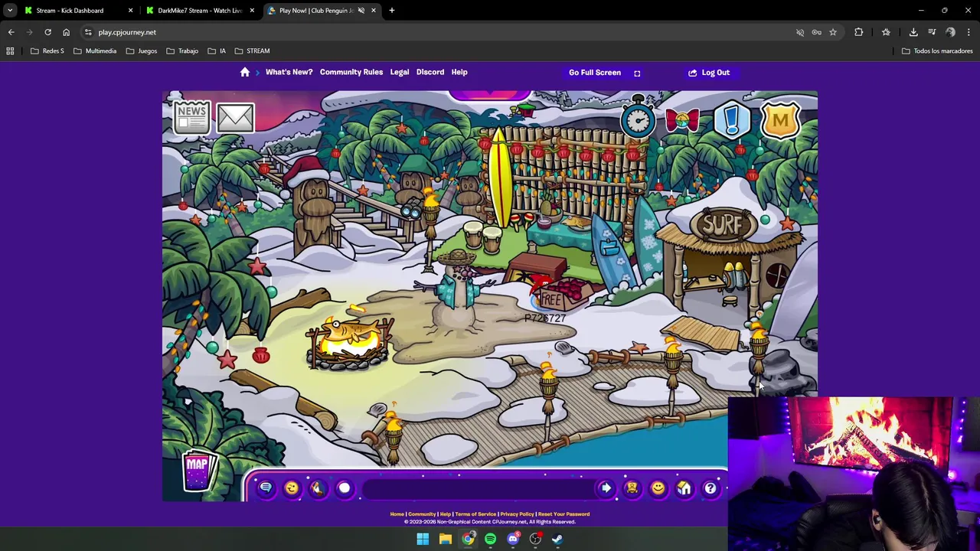Open the Redes S bookmark folder
This screenshot has height=551, width=980.
click(x=47, y=51)
